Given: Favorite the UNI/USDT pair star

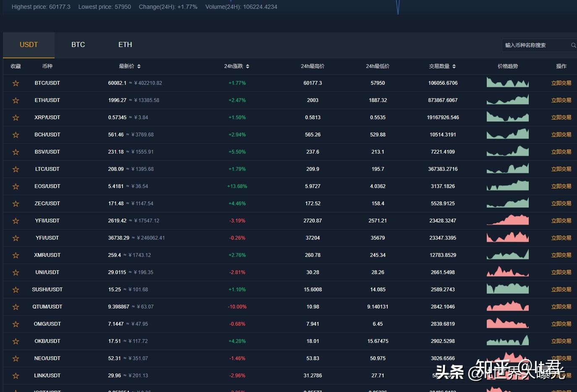Looking at the screenshot, I should [x=16, y=272].
